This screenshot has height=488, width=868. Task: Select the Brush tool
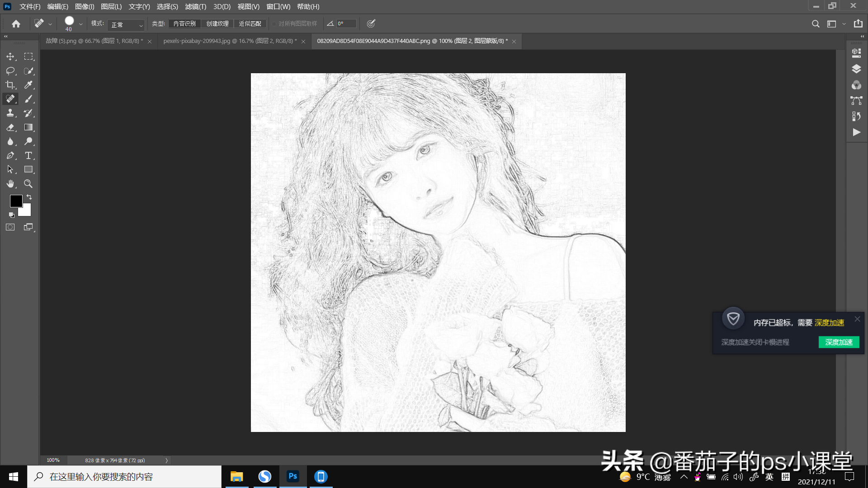coord(28,99)
